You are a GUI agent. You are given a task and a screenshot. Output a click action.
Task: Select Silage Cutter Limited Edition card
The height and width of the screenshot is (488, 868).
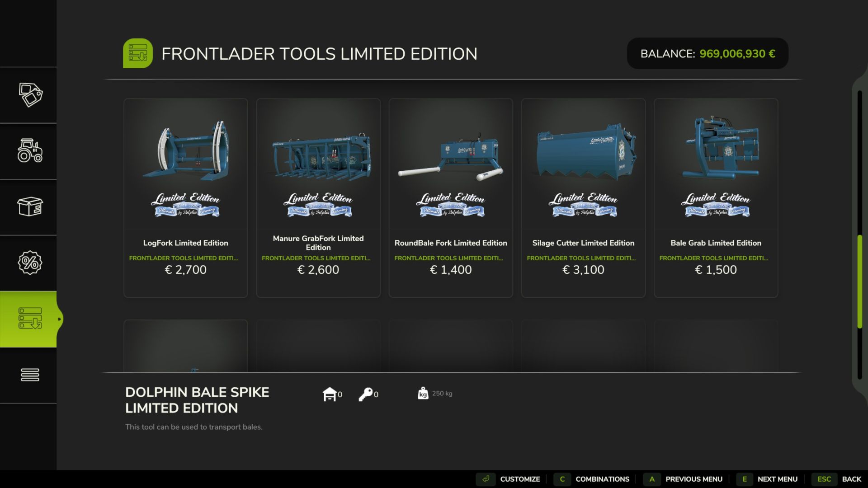click(x=583, y=198)
